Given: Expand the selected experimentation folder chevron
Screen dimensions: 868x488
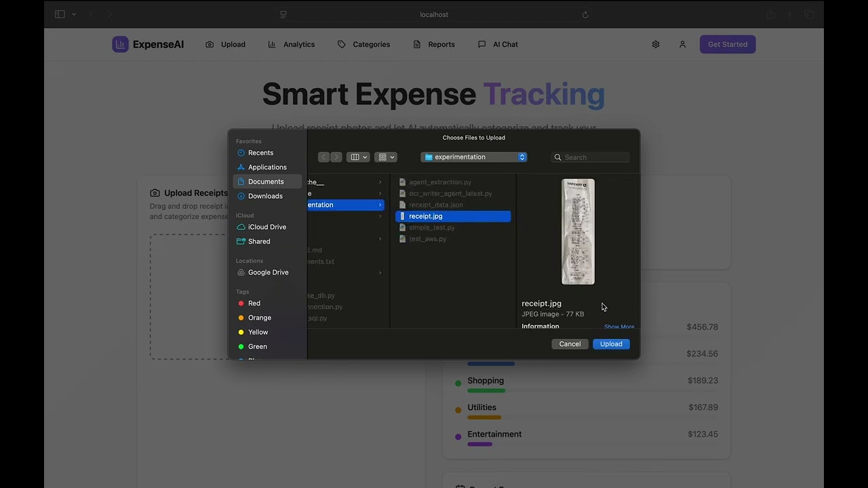Looking at the screenshot, I should (x=380, y=205).
